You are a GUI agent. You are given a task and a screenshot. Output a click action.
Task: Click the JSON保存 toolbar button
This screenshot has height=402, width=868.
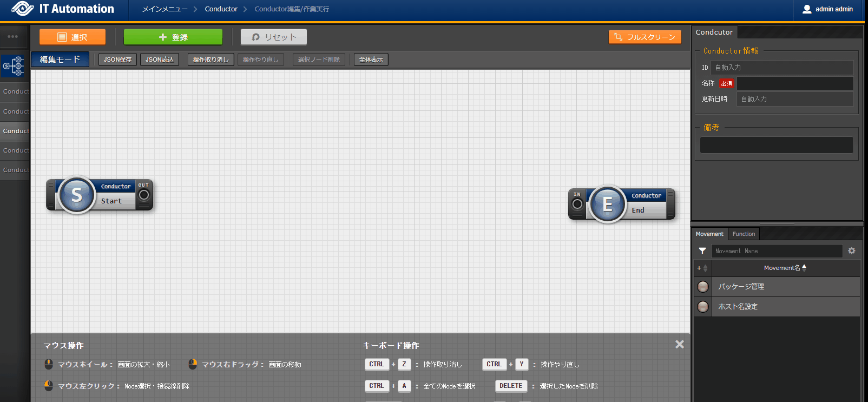pyautogui.click(x=117, y=60)
